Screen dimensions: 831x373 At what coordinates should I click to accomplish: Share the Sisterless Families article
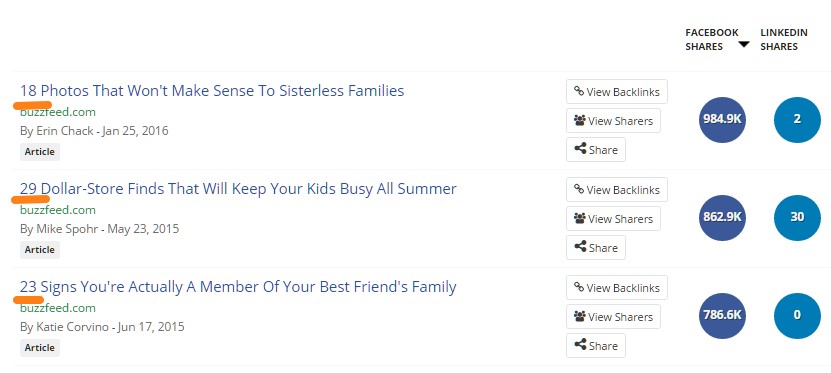tap(596, 149)
